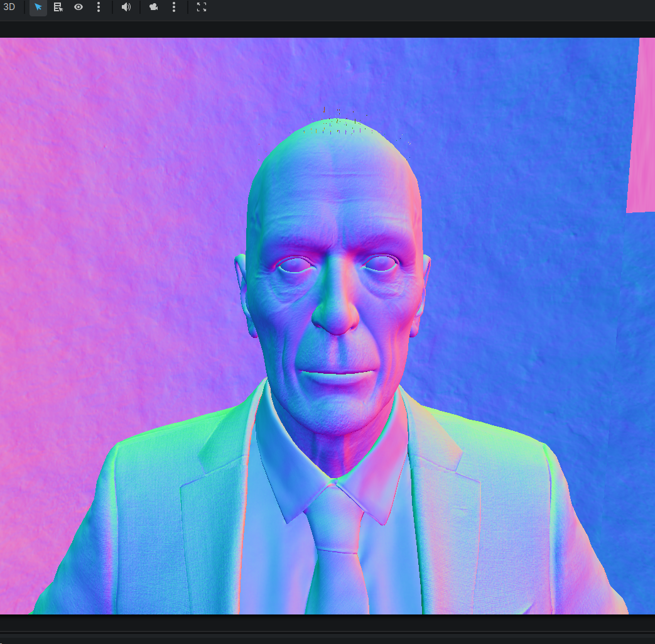Enable the list-with-cursor selection mode
The height and width of the screenshot is (644, 655).
click(x=58, y=7)
